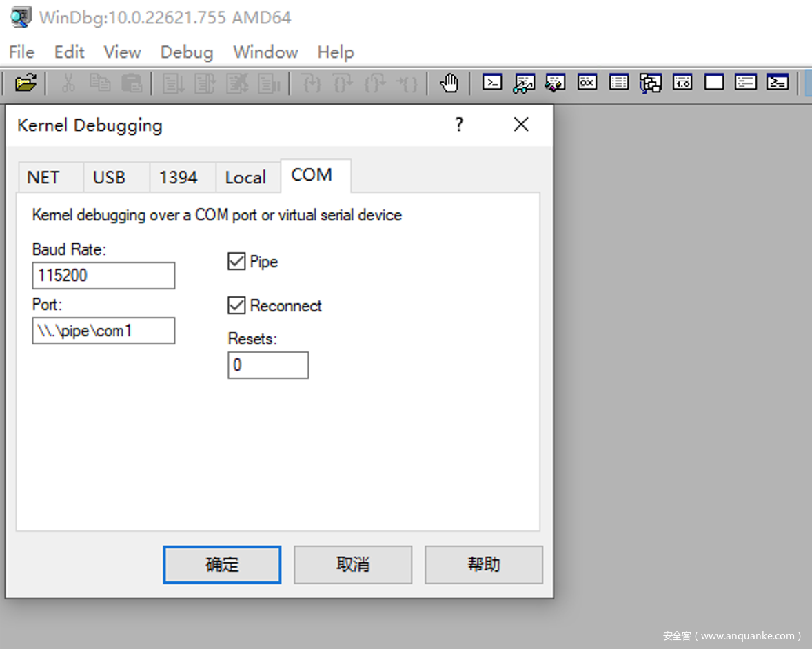The image size is (812, 649).
Task: Open the Watch window glasses icon
Action: [524, 83]
